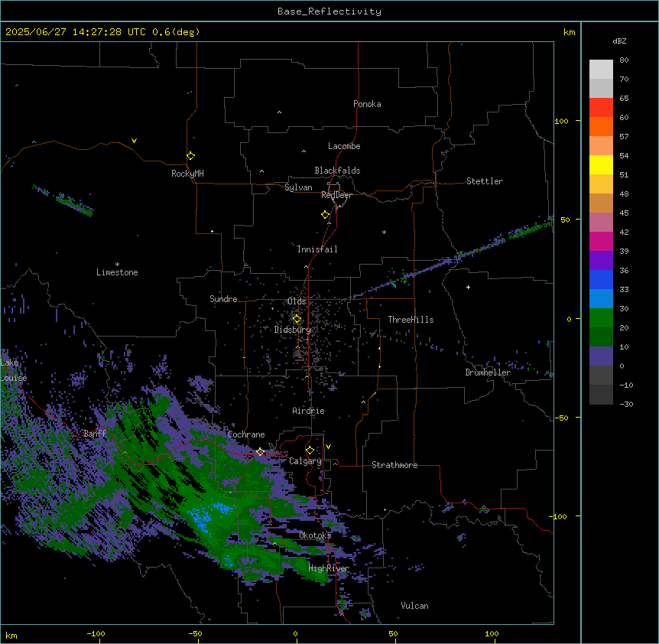Screen dimensions: 659x644
Task: Click the dBZ legend heading
Action: point(619,41)
